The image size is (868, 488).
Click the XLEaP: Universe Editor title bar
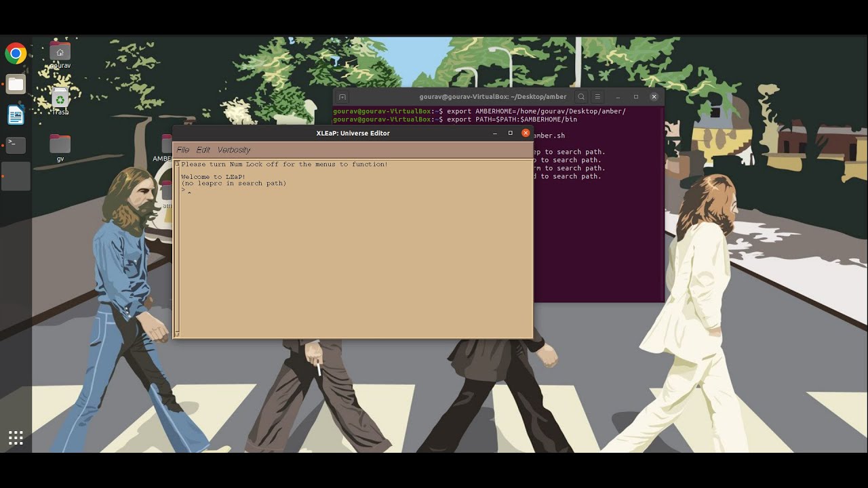pyautogui.click(x=353, y=133)
